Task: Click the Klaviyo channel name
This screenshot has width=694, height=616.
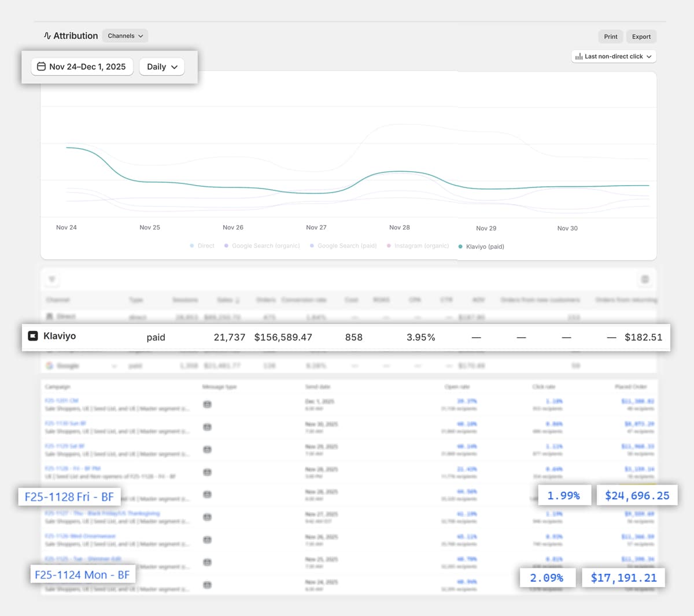Action: pyautogui.click(x=60, y=336)
